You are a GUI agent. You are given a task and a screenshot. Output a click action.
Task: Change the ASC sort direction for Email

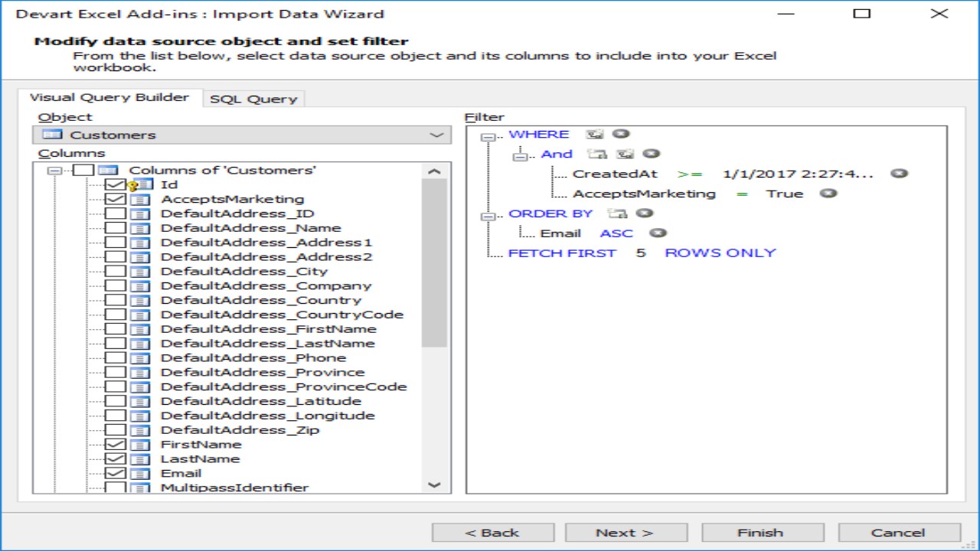[x=616, y=233]
